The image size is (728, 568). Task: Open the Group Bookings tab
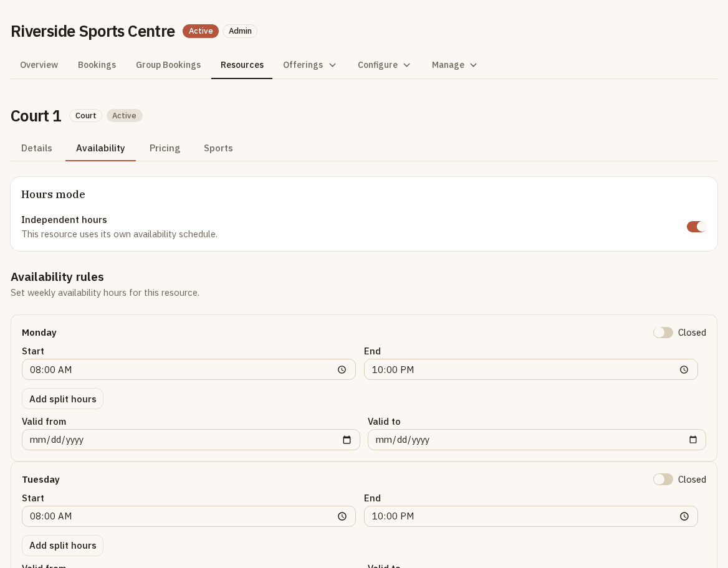click(x=168, y=65)
